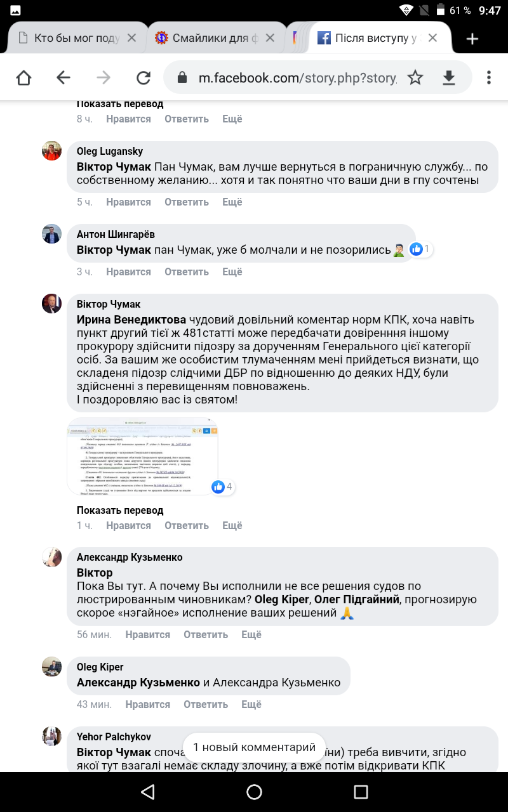
Task: Show translation of Віктор Чумак's comment
Action: 120,510
